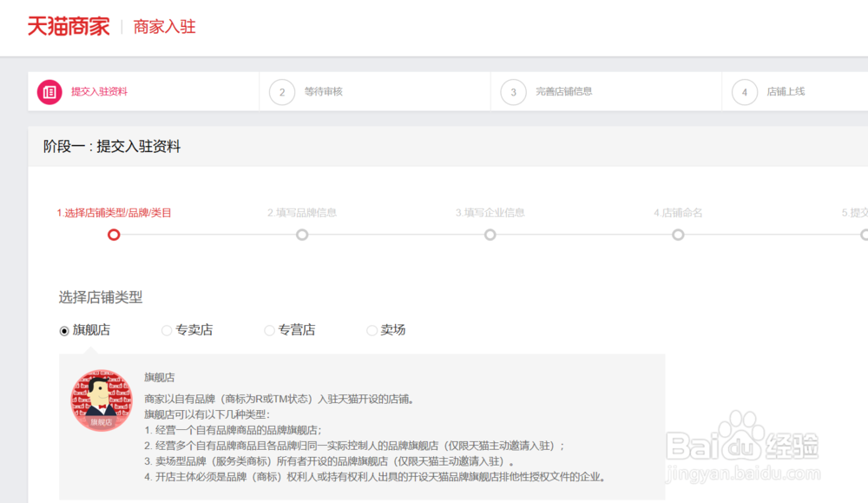
Task: Click the 2.填写品牌信息 sub-step label
Action: pos(302,213)
